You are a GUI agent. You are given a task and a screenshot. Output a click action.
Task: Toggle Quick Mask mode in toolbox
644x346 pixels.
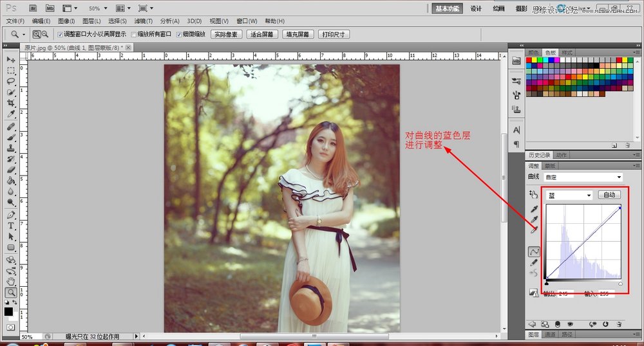[x=11, y=327]
